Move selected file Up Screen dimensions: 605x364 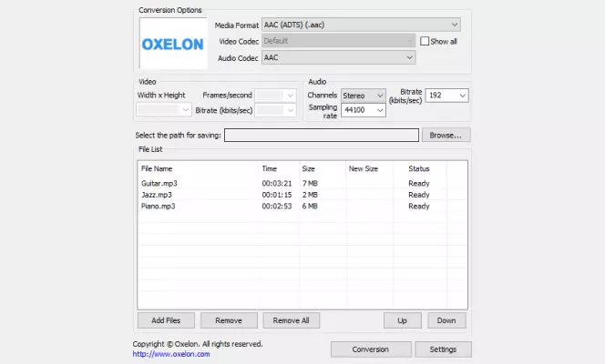point(403,320)
